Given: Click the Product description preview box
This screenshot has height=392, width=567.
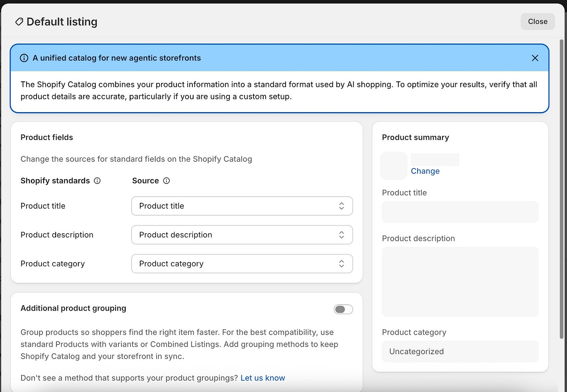Looking at the screenshot, I should click(x=460, y=281).
